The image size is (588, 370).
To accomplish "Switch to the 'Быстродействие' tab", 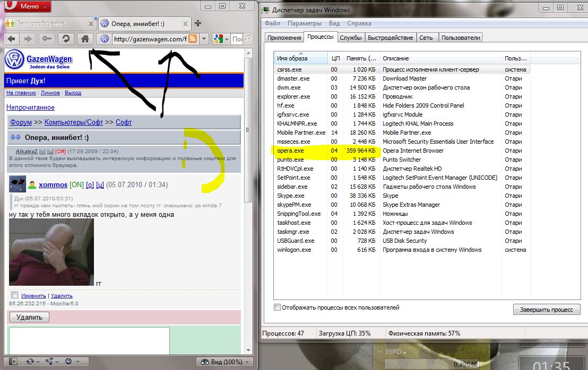I will click(390, 38).
